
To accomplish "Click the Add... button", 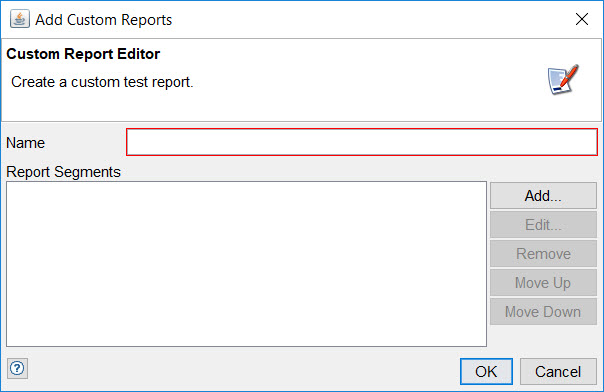I will point(543,196).
